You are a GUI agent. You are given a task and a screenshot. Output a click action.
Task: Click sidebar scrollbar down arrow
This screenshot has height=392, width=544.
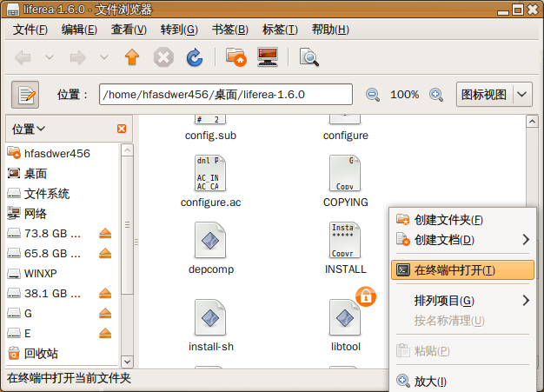click(128, 362)
